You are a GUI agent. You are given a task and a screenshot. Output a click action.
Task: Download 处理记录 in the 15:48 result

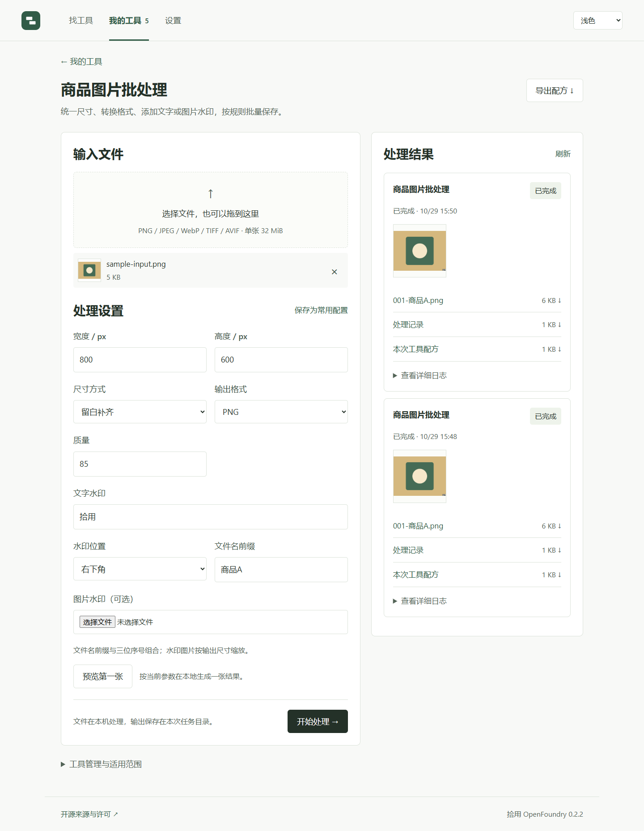click(x=477, y=550)
